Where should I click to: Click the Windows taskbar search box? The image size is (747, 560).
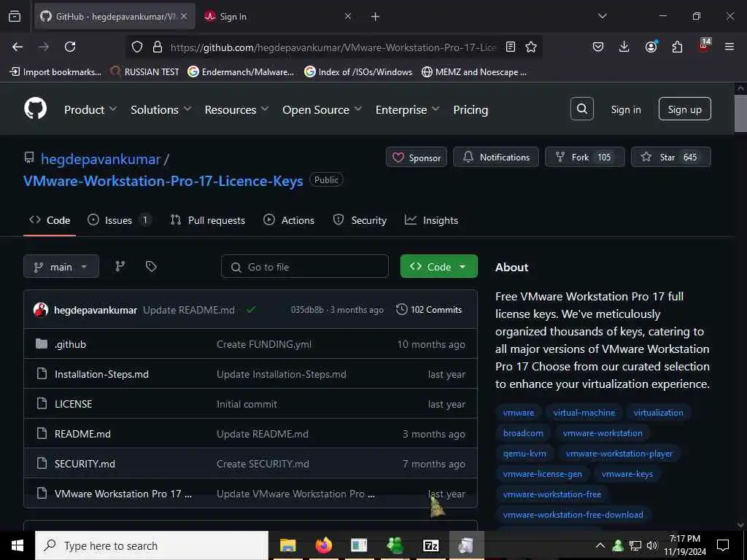(x=152, y=545)
